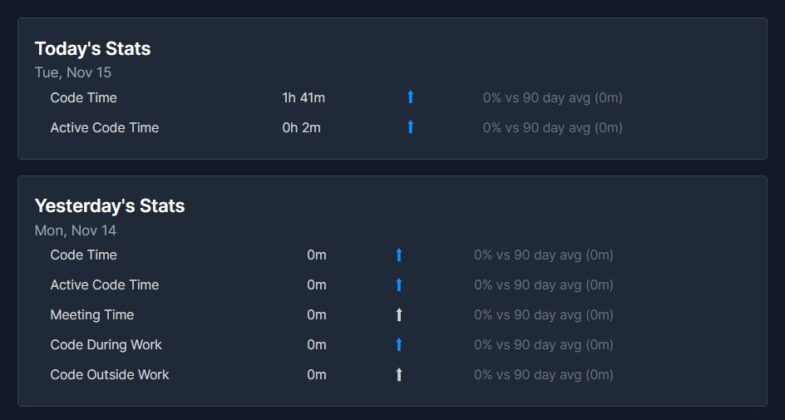Click the 1h 41m Code Time value
Image resolution: width=785 pixels, height=420 pixels.
[304, 98]
